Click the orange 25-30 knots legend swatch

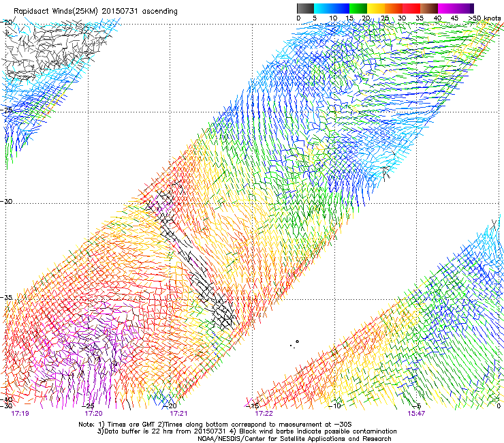pyautogui.click(x=394, y=8)
